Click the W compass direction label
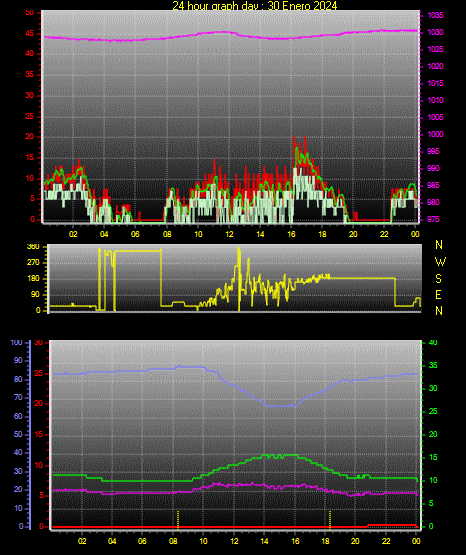Screen dimensions: 466x555 click(x=440, y=262)
